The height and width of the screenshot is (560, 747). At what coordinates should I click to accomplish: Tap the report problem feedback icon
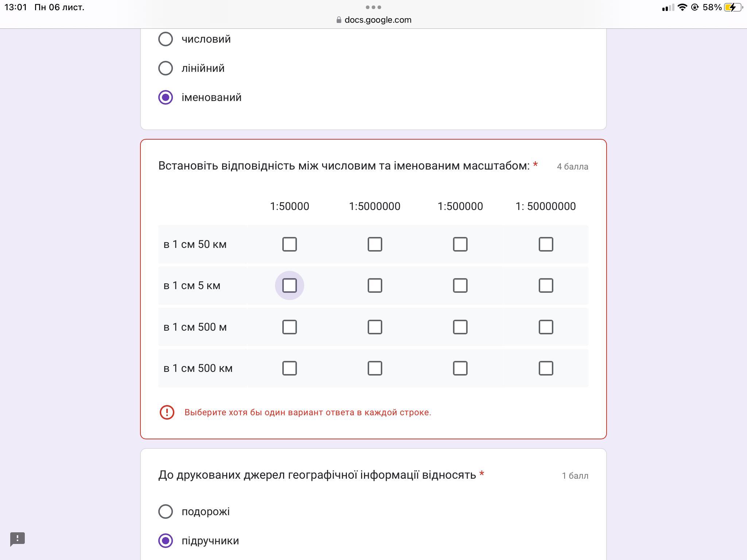(17, 539)
